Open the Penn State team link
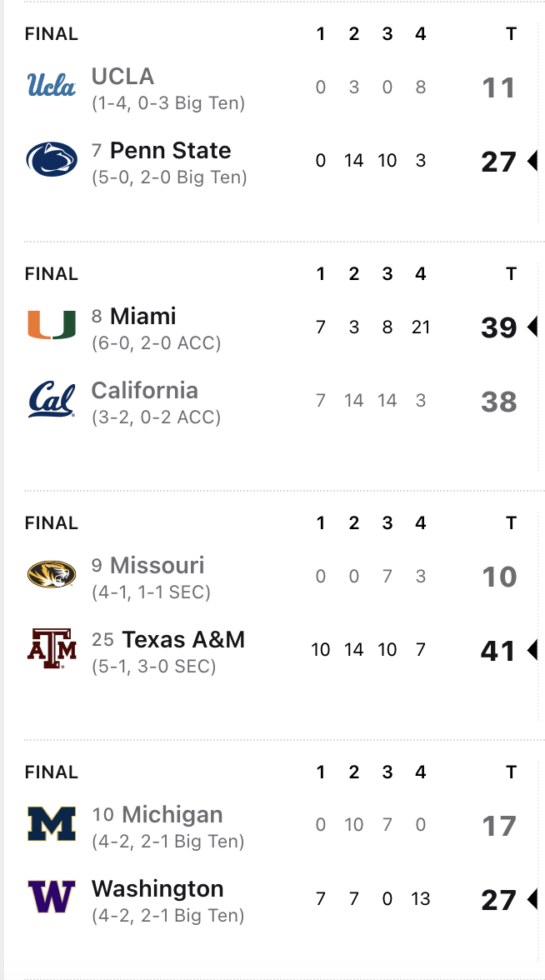545x980 pixels. tap(170, 151)
